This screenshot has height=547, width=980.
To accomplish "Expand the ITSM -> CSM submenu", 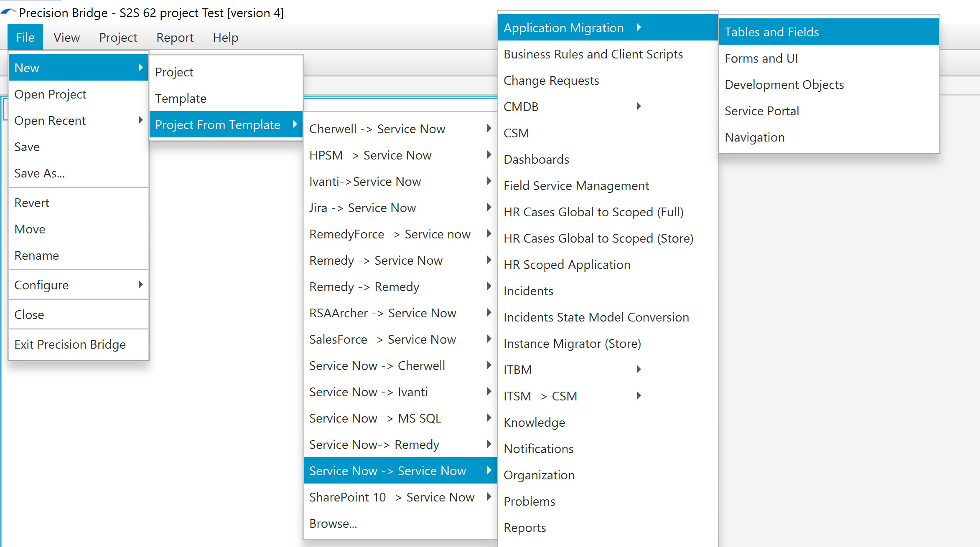I will click(x=608, y=396).
